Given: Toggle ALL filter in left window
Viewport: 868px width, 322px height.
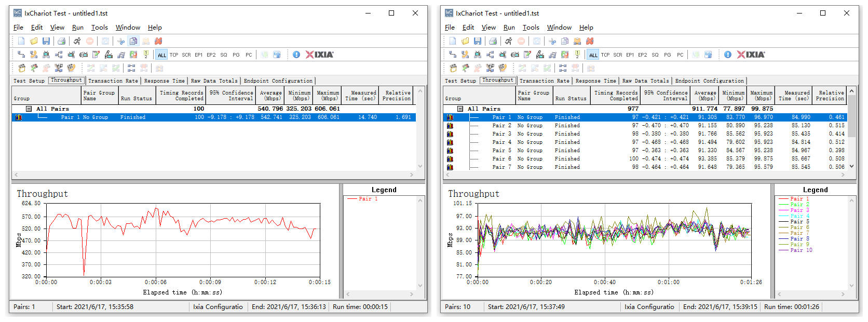Looking at the screenshot, I should (x=162, y=55).
